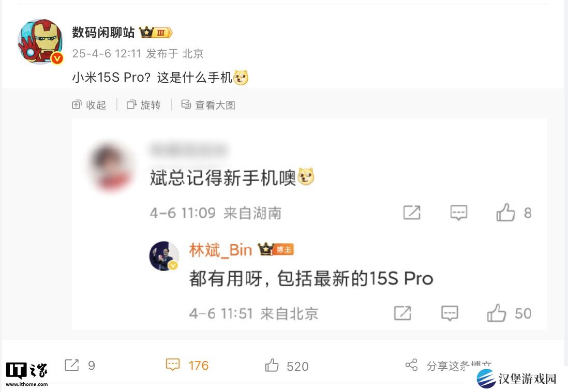568x392 pixels.
Task: Open the 176 comments on the post
Action: (x=187, y=365)
